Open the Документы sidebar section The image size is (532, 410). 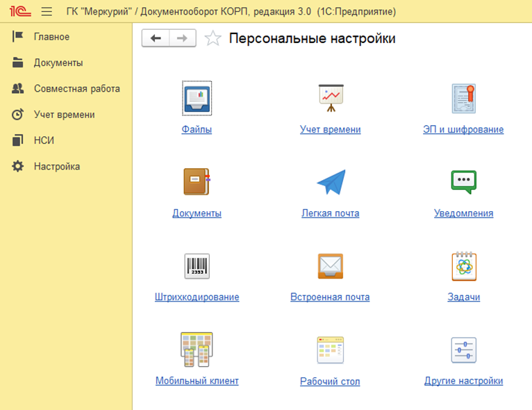tap(58, 63)
